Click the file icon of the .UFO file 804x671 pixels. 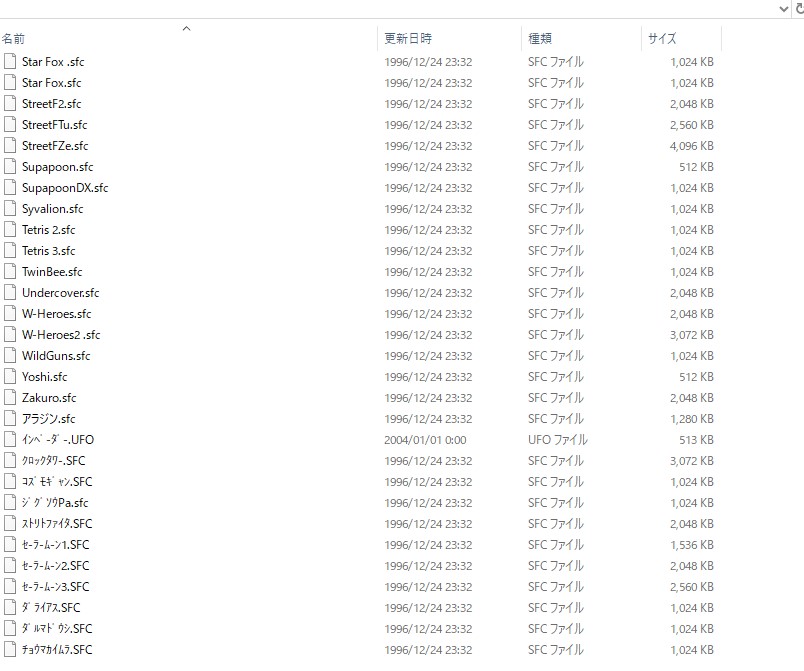coord(10,440)
